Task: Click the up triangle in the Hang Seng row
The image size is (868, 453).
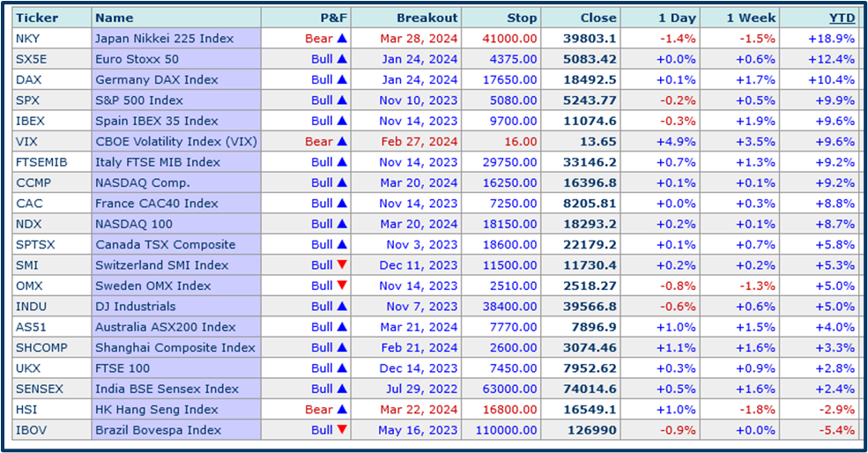Action: point(342,409)
